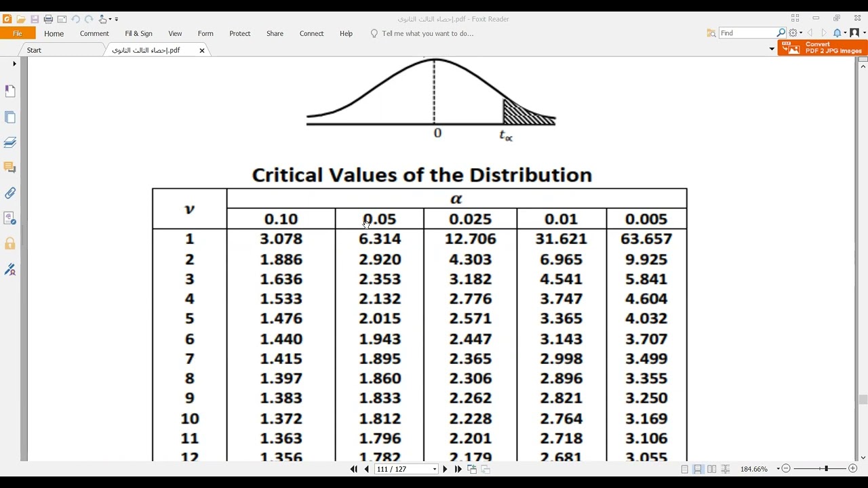Viewport: 868px width, 488px height.
Task: Open the Digital Signatures pen panel
Action: [10, 269]
